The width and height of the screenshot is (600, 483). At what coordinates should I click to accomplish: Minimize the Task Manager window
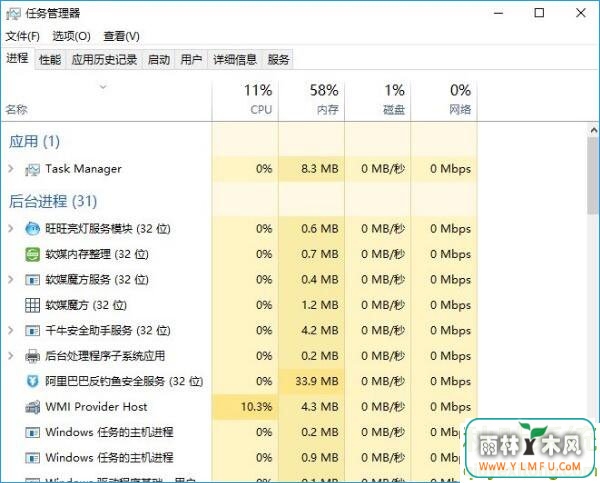[498, 13]
